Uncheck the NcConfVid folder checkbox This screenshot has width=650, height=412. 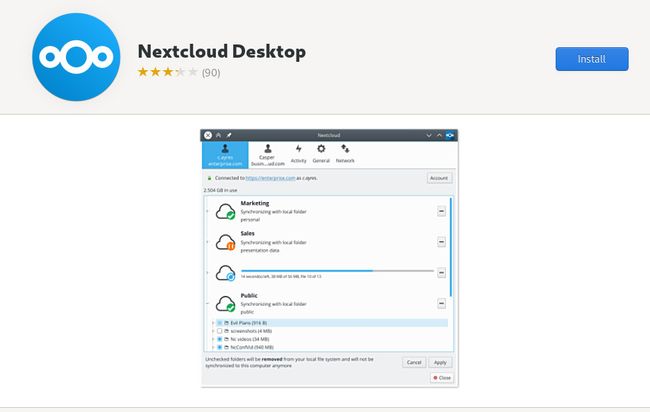tap(220, 347)
